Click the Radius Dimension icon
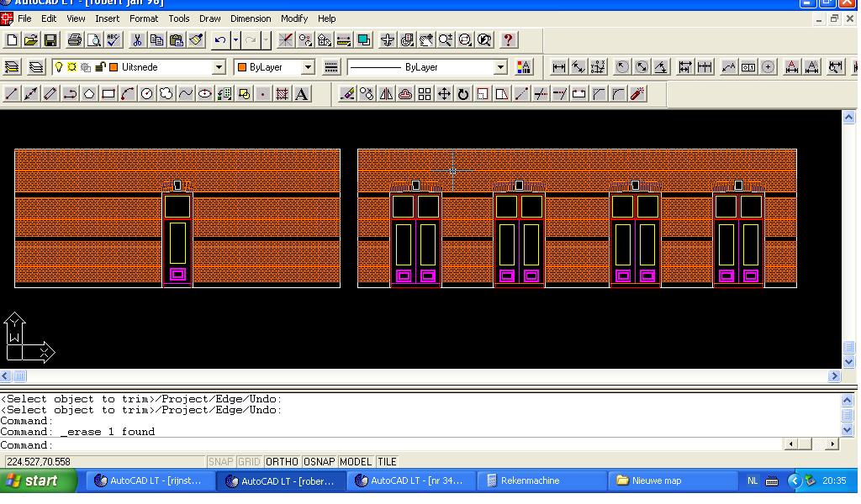861x504 pixels. pos(621,67)
